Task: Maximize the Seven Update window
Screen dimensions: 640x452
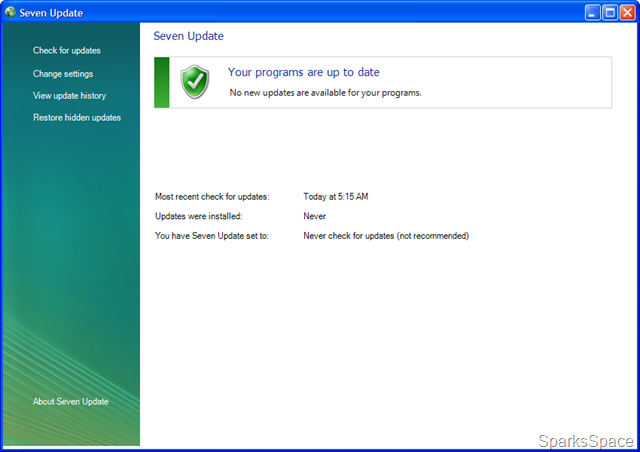Action: 610,13
